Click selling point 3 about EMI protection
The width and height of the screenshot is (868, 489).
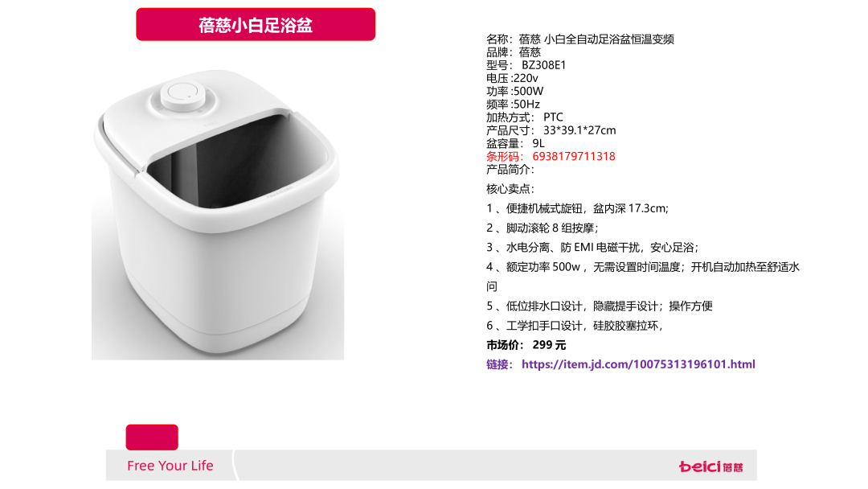point(592,248)
